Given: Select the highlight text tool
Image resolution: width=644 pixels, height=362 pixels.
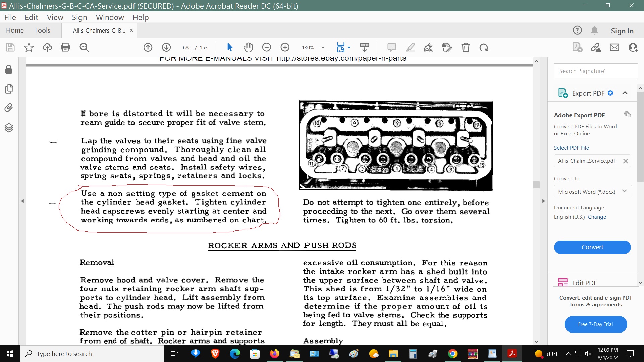Looking at the screenshot, I should (410, 47).
